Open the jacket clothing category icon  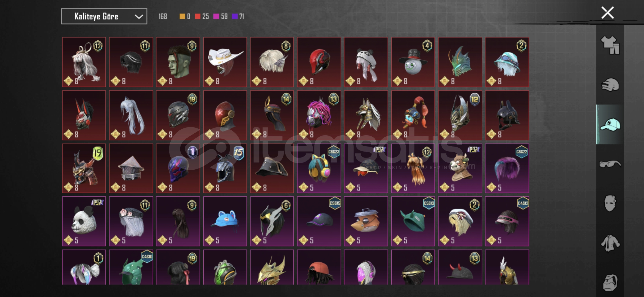tap(610, 243)
